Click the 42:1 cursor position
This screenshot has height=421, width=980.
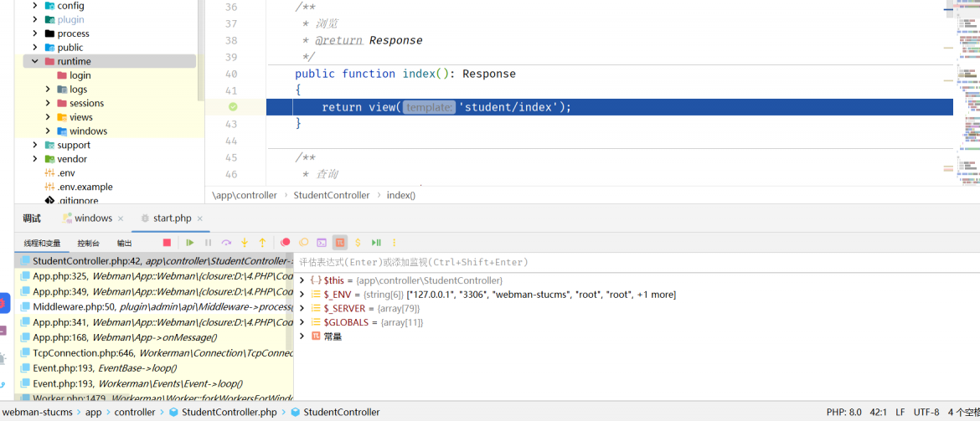point(878,413)
